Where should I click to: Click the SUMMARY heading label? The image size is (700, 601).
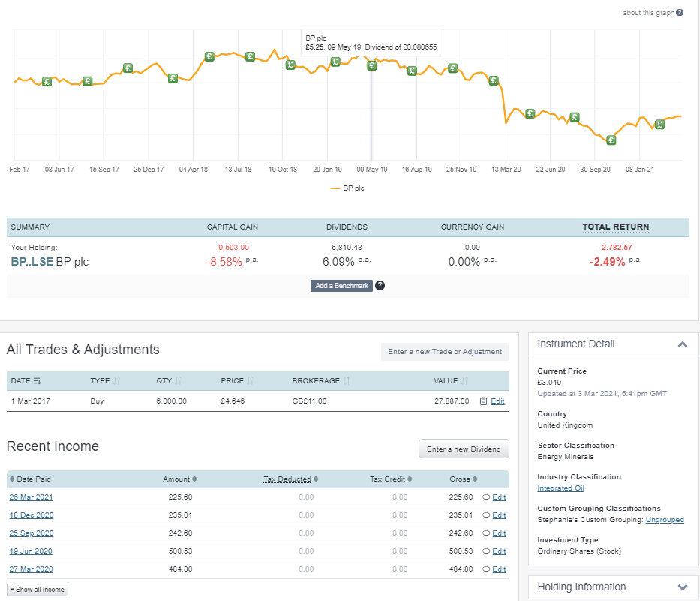pos(30,227)
